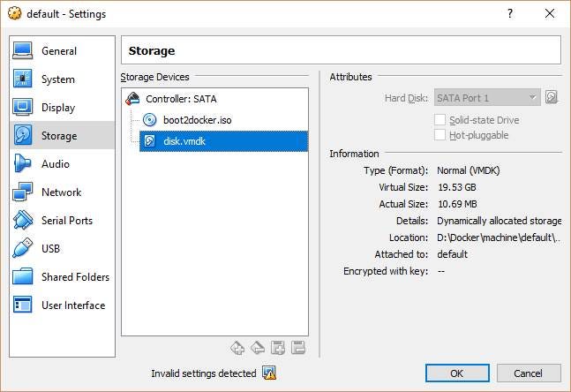Open the hard disk chooser icon
The height and width of the screenshot is (392, 571).
[x=552, y=97]
